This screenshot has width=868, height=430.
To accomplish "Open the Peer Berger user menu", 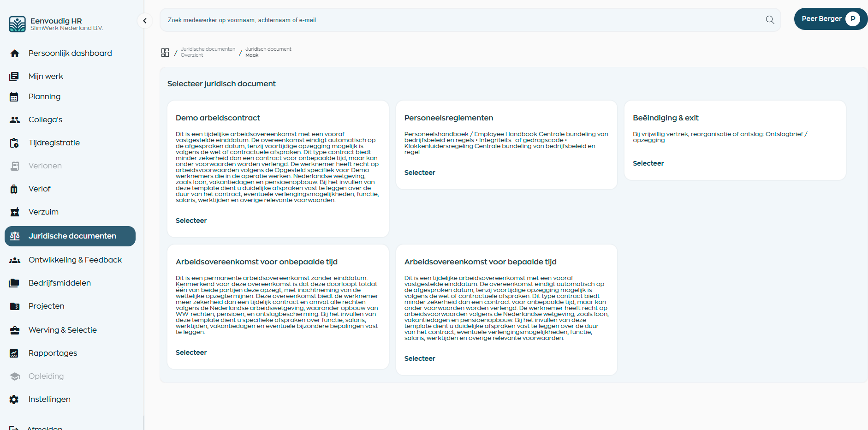I will tap(830, 19).
